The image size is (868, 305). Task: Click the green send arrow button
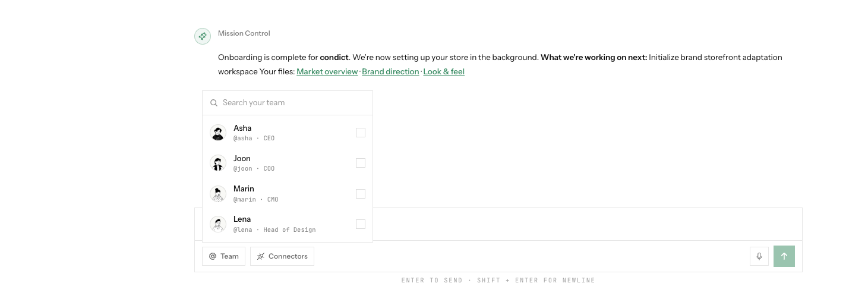(784, 256)
